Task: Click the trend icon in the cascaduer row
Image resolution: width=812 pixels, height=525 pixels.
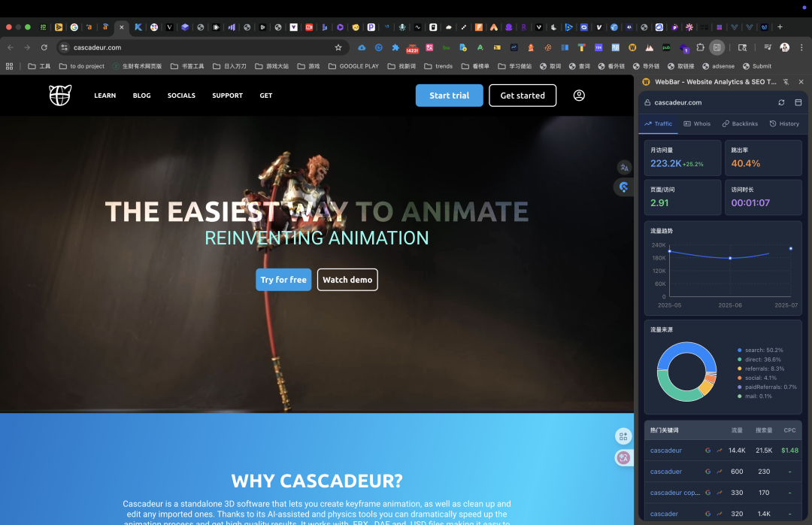Action: 720,472
